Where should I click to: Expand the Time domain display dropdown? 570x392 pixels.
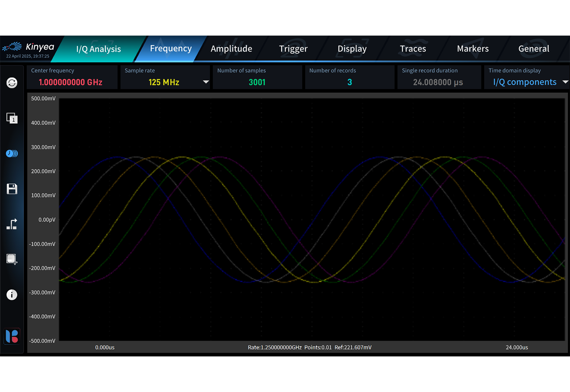[565, 82]
